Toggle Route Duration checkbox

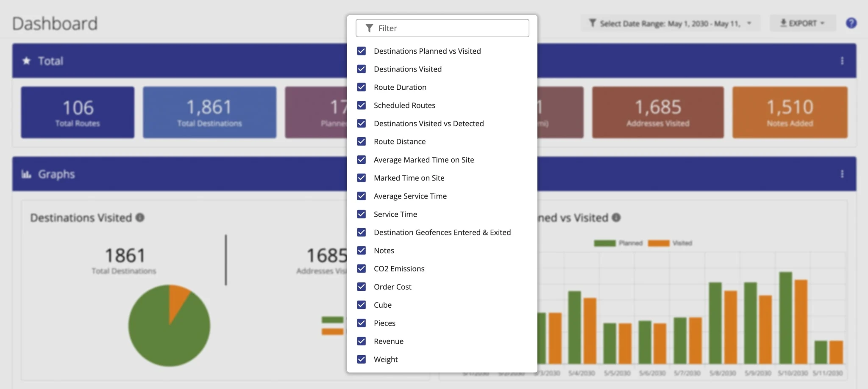362,87
